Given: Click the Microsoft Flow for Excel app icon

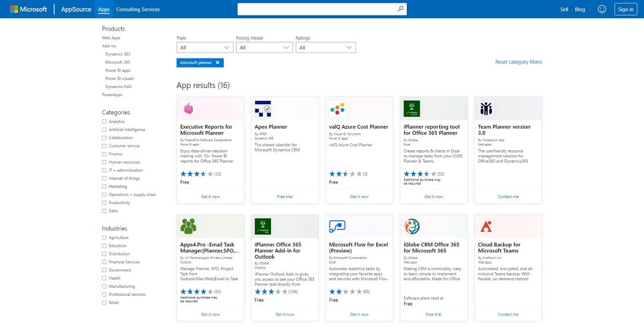Looking at the screenshot, I should tap(337, 225).
